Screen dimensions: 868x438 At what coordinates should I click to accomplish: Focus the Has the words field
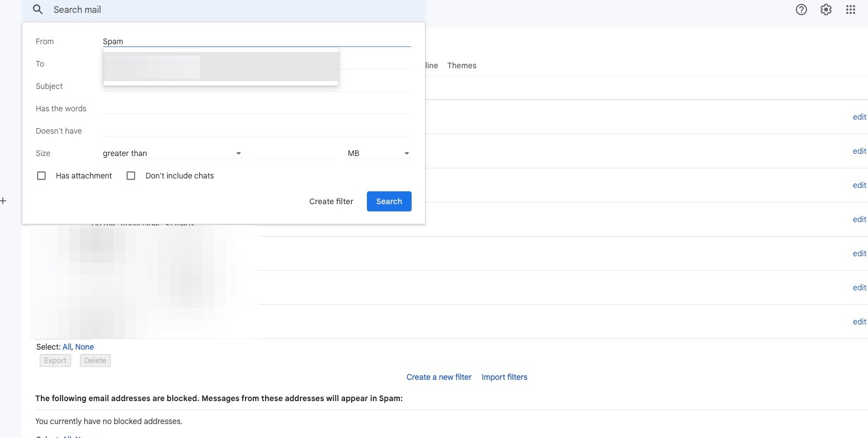[257, 109]
